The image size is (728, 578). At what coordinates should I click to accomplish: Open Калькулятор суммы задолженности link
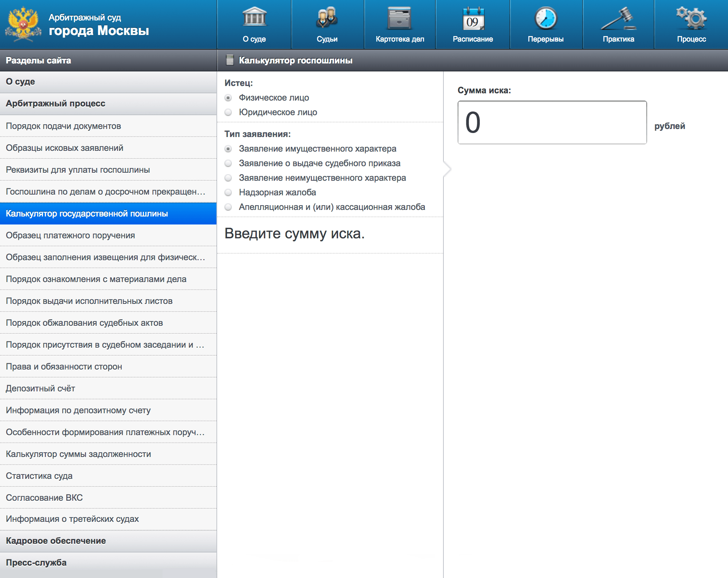coord(78,454)
